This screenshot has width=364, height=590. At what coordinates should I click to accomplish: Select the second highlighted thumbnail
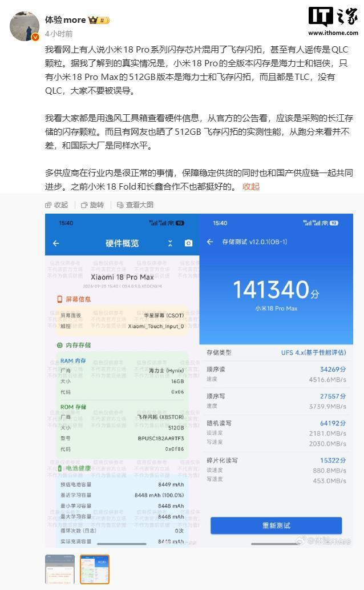coord(94,569)
